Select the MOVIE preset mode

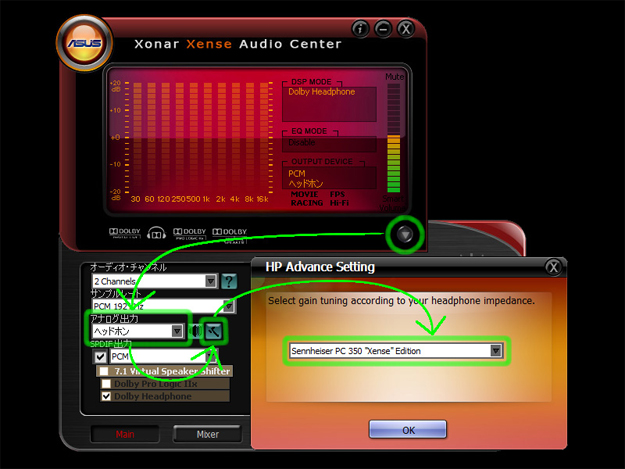tap(305, 194)
